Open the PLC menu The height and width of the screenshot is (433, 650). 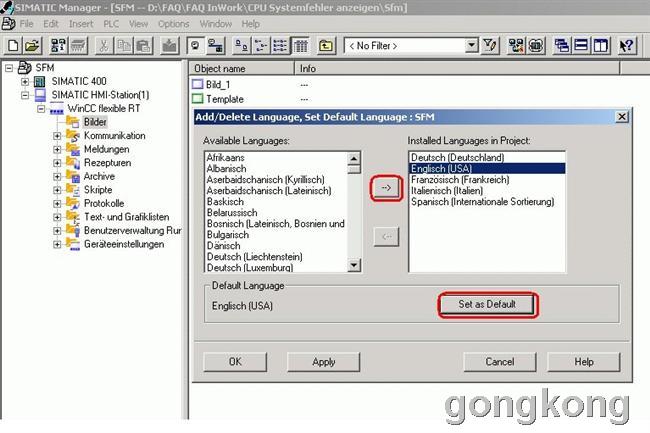coord(111,24)
